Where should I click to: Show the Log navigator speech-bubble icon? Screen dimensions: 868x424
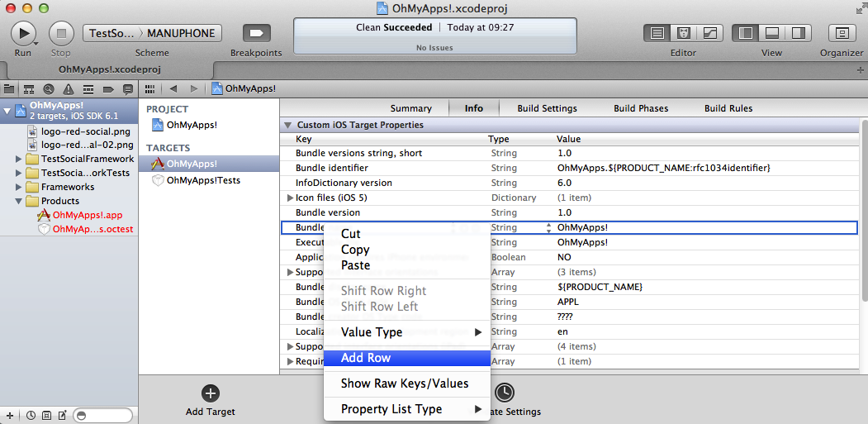coord(128,88)
